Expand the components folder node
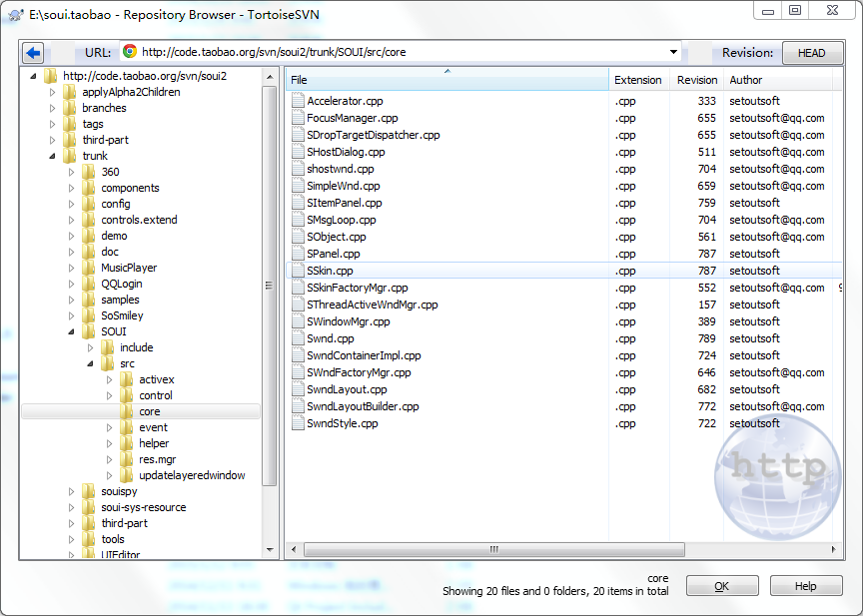 (x=72, y=188)
